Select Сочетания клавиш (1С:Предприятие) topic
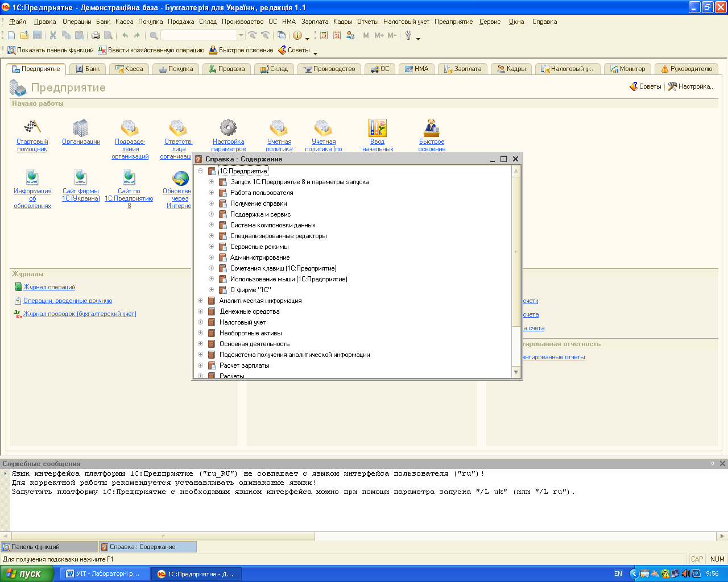Screen dimensions: 728x582 pyautogui.click(x=283, y=268)
